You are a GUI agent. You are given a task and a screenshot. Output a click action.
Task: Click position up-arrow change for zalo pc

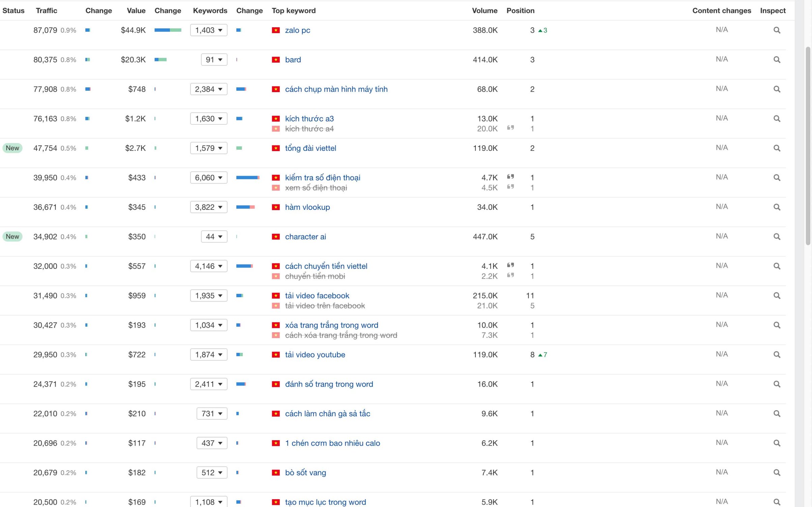click(543, 30)
